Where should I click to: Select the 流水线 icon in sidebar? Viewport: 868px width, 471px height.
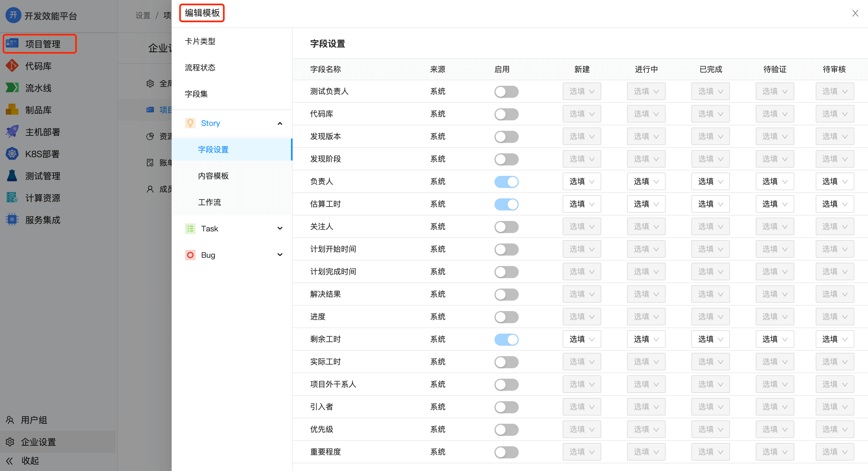point(12,88)
